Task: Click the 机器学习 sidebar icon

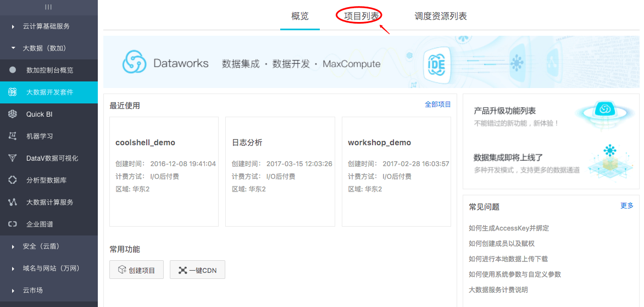Action: tap(13, 136)
